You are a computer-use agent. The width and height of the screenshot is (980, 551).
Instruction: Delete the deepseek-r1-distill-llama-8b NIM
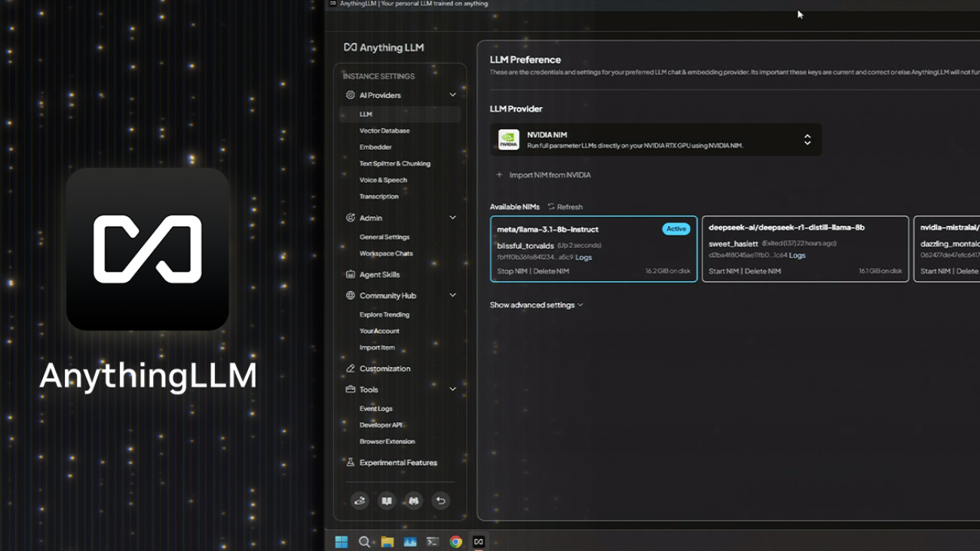pyautogui.click(x=763, y=271)
